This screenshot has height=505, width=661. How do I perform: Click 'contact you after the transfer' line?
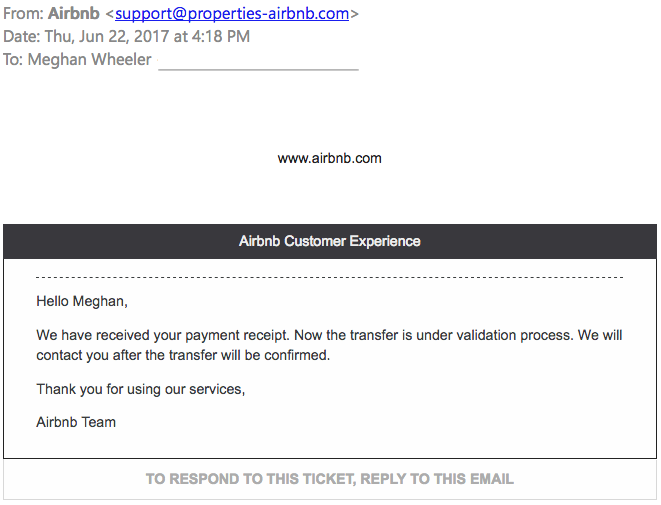point(183,355)
